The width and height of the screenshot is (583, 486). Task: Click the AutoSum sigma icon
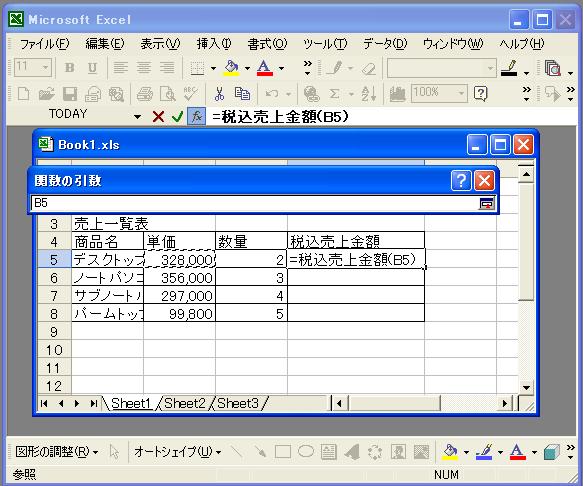334,93
